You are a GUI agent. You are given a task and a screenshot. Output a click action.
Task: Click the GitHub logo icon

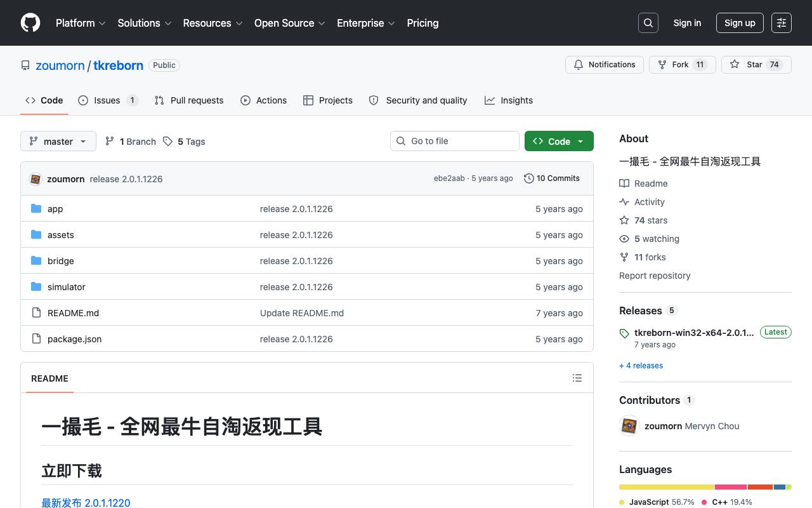30,23
